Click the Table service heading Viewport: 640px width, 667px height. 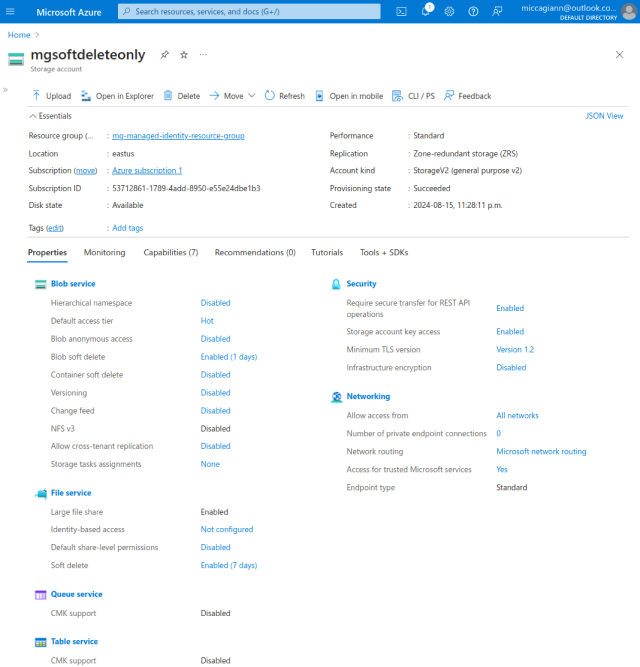point(74,641)
